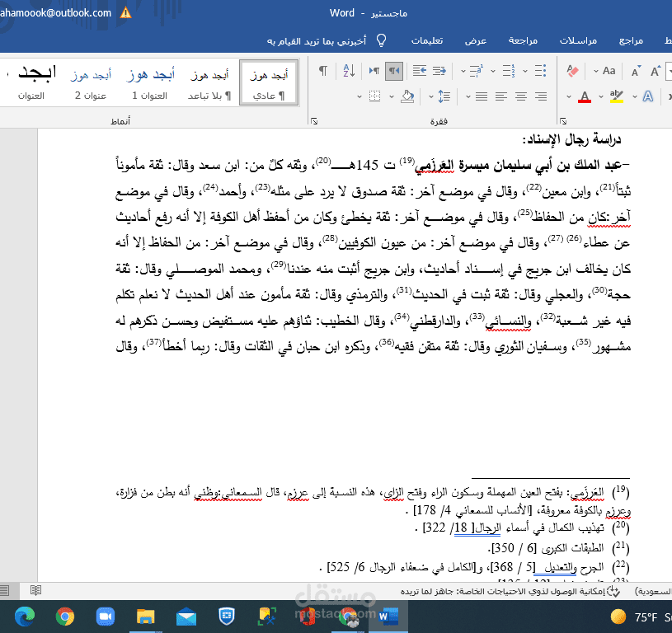Toggle show/hide paragraph marks
672x633 pixels.
point(323,71)
